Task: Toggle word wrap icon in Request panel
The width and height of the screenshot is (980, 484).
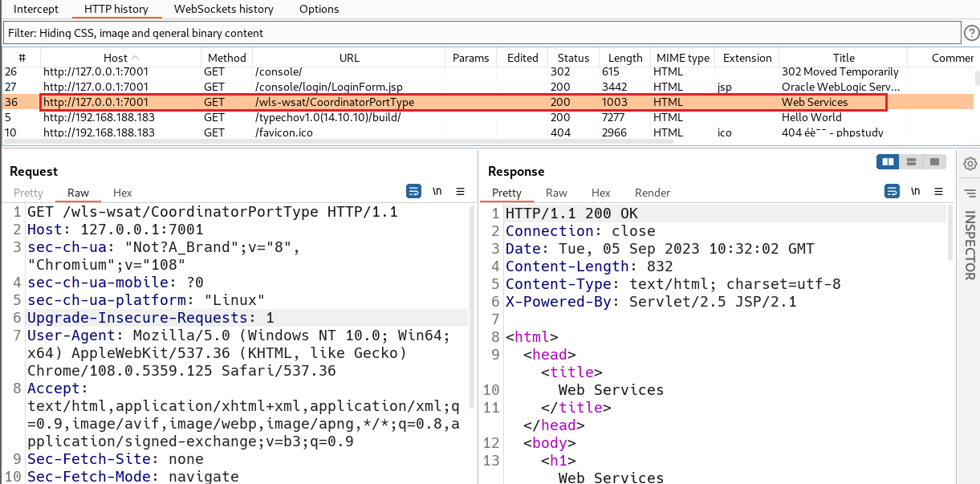Action: [x=414, y=192]
